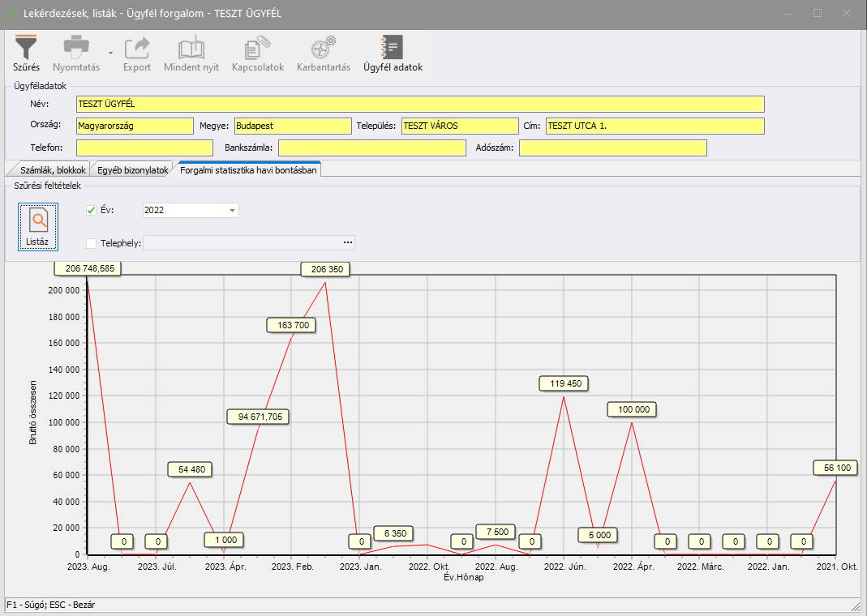This screenshot has height=616, width=867.
Task: Run the Listáz magnifier button
Action: click(x=37, y=227)
